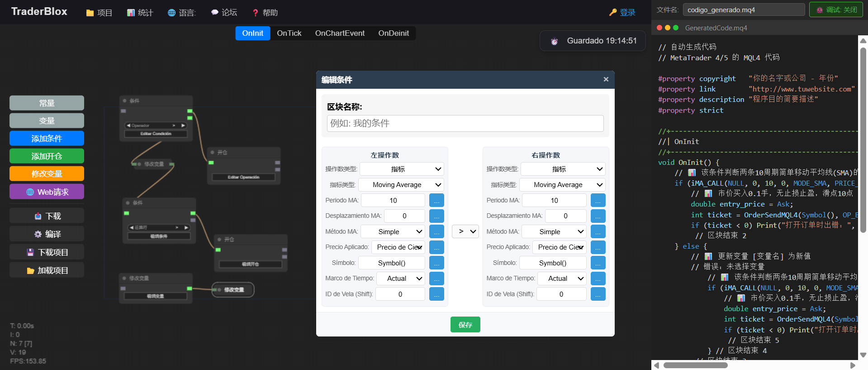Close the 编辑条件 dialog
Screen dimensions: 868x370
(606, 79)
